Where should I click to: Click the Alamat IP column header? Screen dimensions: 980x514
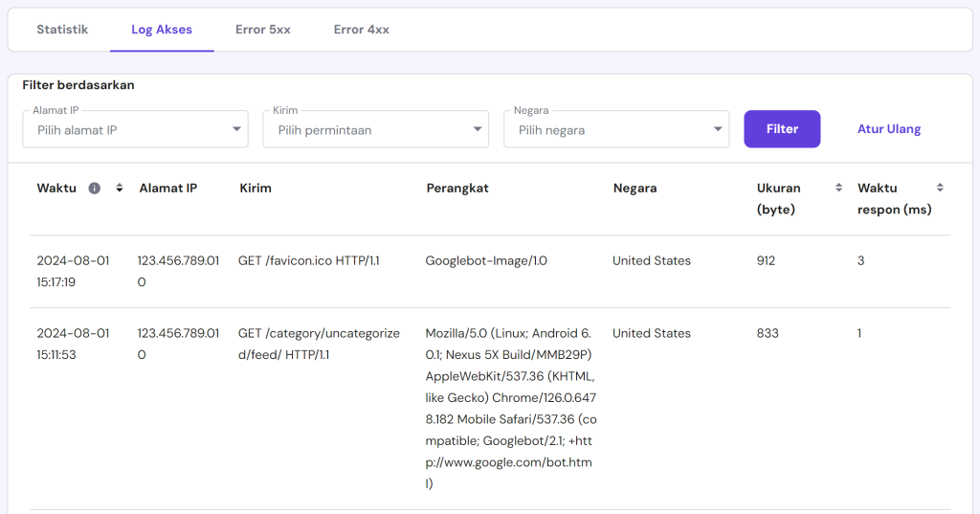tap(168, 189)
